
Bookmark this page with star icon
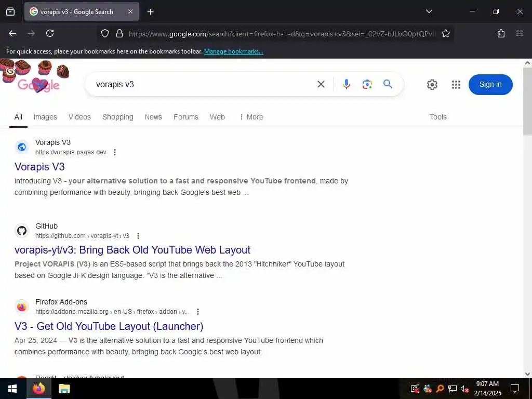pyautogui.click(x=445, y=33)
